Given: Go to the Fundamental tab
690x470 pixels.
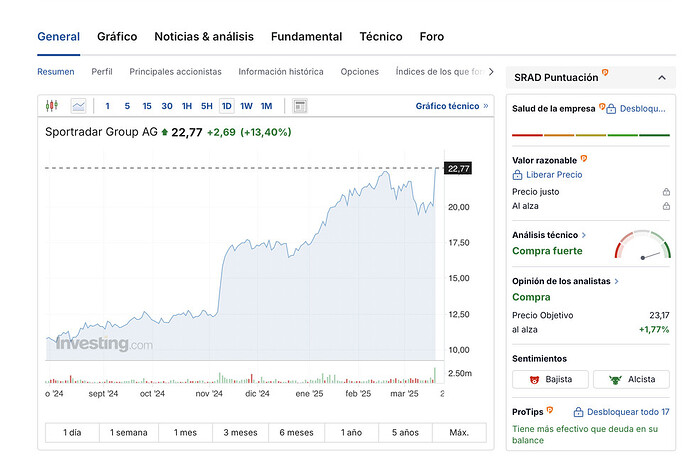Looking at the screenshot, I should 306,37.
